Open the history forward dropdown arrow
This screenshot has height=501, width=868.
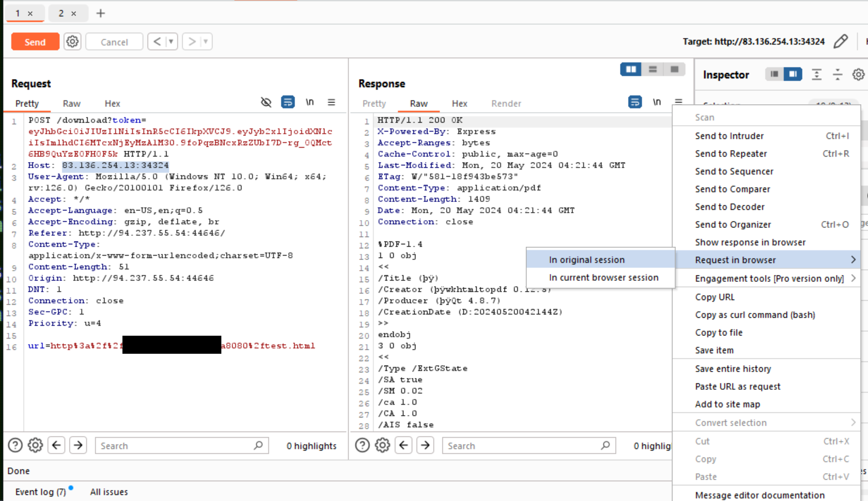(205, 42)
